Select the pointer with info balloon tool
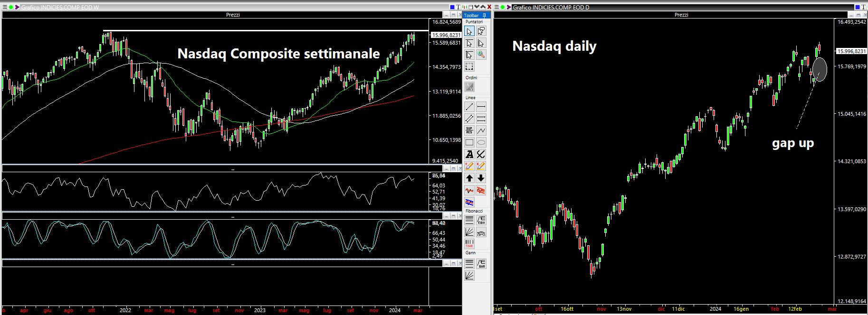 click(481, 31)
